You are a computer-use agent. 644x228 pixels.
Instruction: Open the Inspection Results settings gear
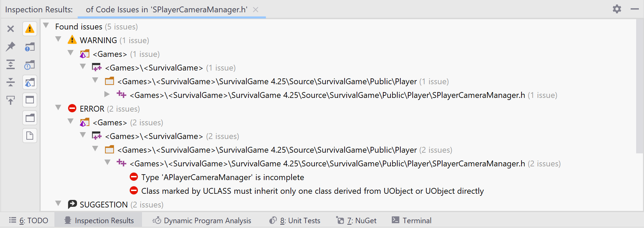(x=617, y=9)
